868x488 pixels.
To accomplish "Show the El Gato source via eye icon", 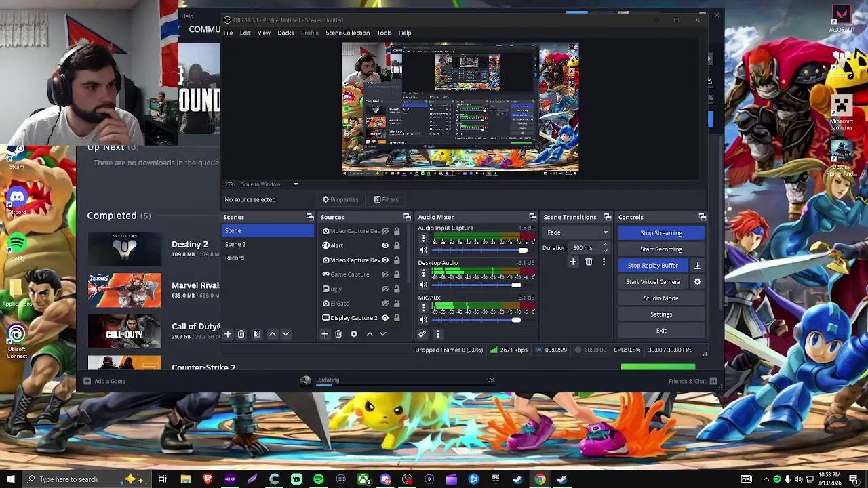I will coord(385,304).
